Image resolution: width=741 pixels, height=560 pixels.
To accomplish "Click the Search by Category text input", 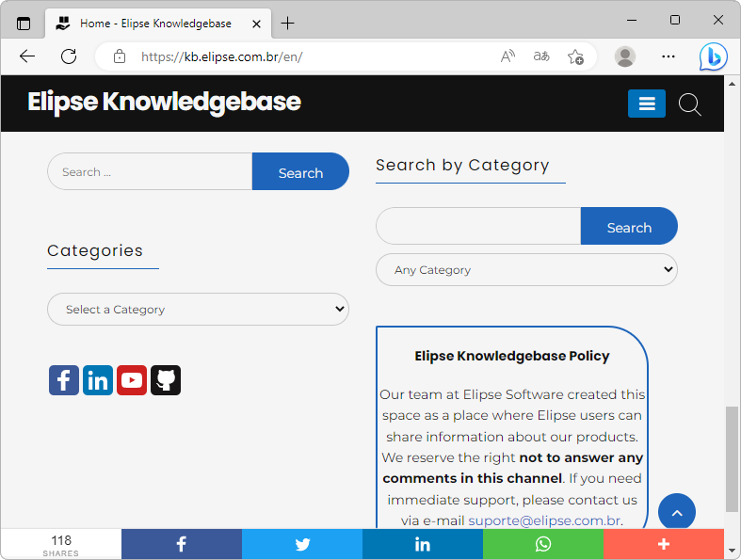I will pyautogui.click(x=478, y=227).
